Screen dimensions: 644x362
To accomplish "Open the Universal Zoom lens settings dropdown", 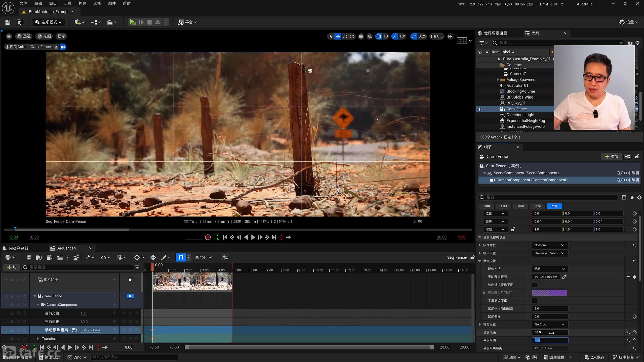I will [x=549, y=253].
